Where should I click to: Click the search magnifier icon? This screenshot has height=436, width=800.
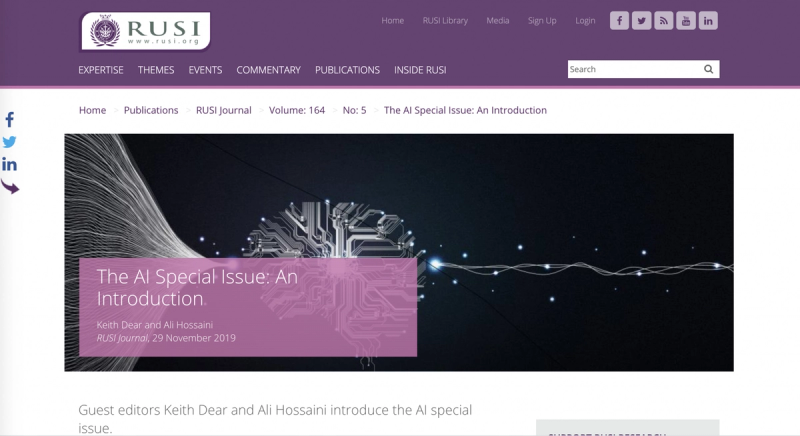(x=708, y=69)
